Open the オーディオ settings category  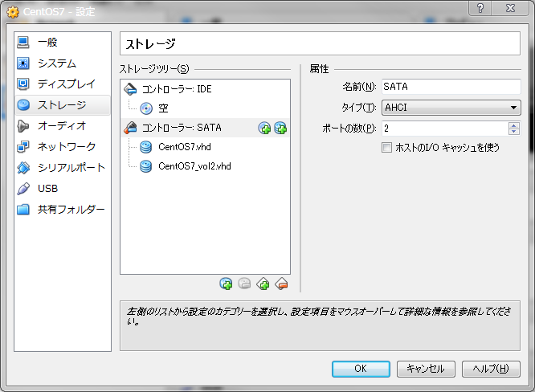point(63,126)
